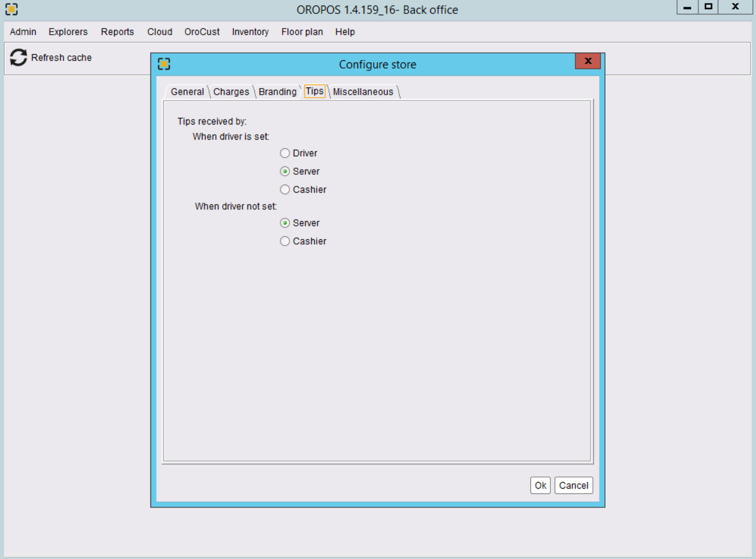Open the Help menu
756x559 pixels.
345,32
